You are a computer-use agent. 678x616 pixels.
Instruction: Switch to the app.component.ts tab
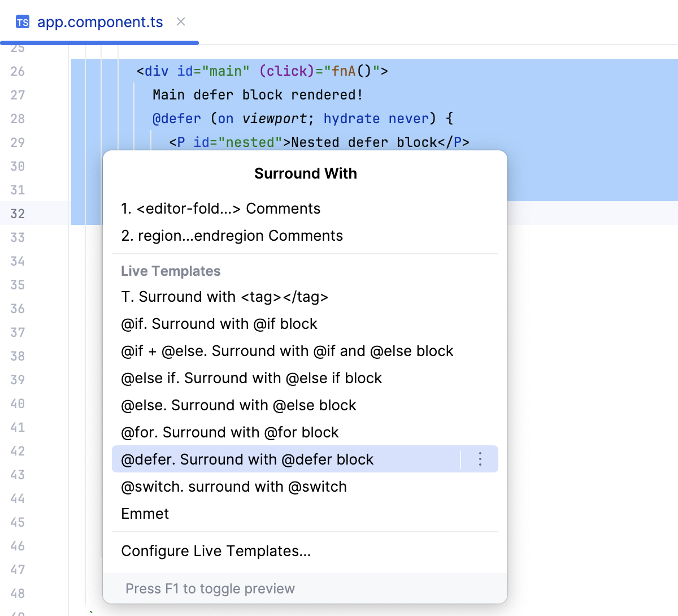(99, 23)
